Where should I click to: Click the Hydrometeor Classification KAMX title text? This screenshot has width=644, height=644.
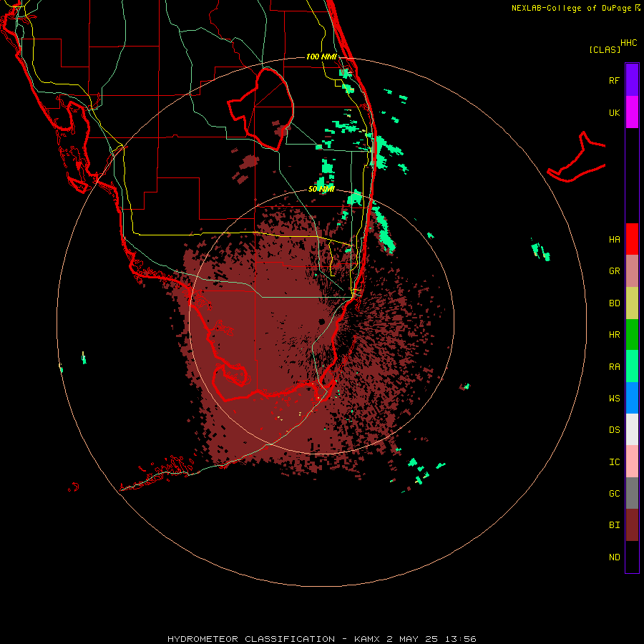(x=322, y=639)
